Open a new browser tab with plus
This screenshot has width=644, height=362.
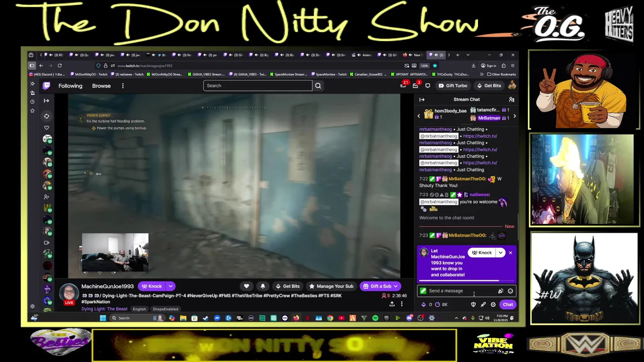tap(457, 55)
